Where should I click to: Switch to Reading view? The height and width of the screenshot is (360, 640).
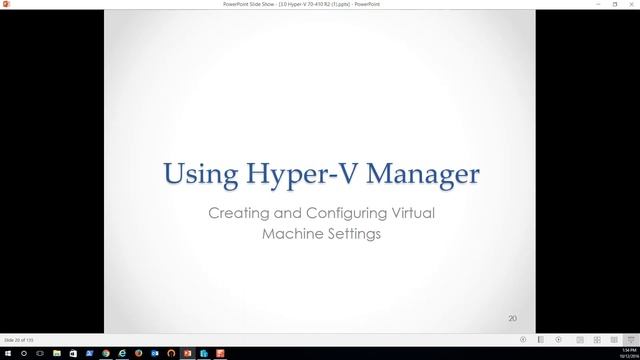[614, 340]
